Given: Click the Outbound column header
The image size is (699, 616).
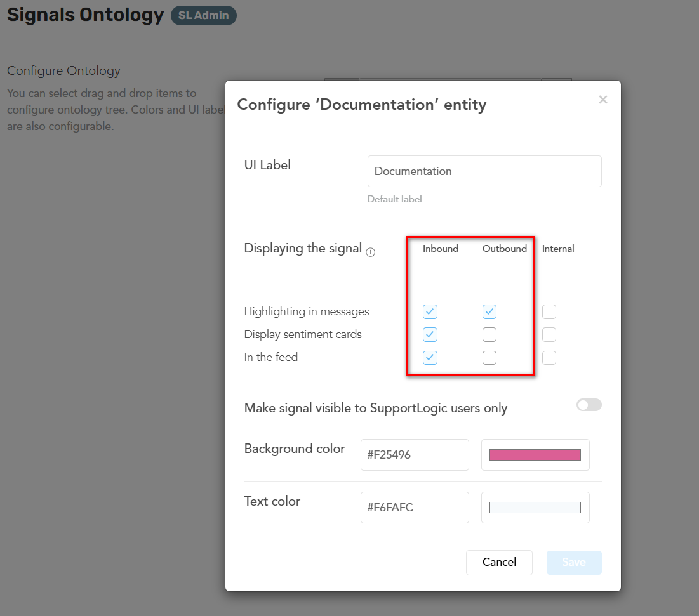Looking at the screenshot, I should 505,249.
